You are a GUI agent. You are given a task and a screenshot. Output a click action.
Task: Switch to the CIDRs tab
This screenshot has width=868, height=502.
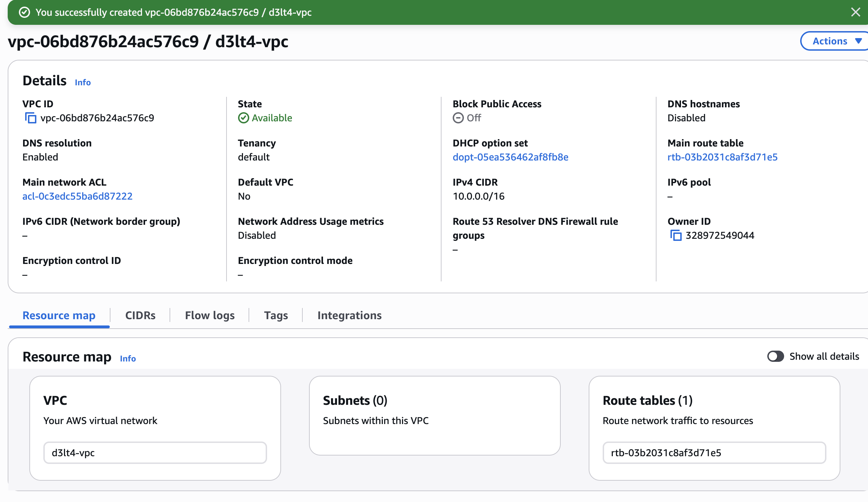tap(140, 315)
